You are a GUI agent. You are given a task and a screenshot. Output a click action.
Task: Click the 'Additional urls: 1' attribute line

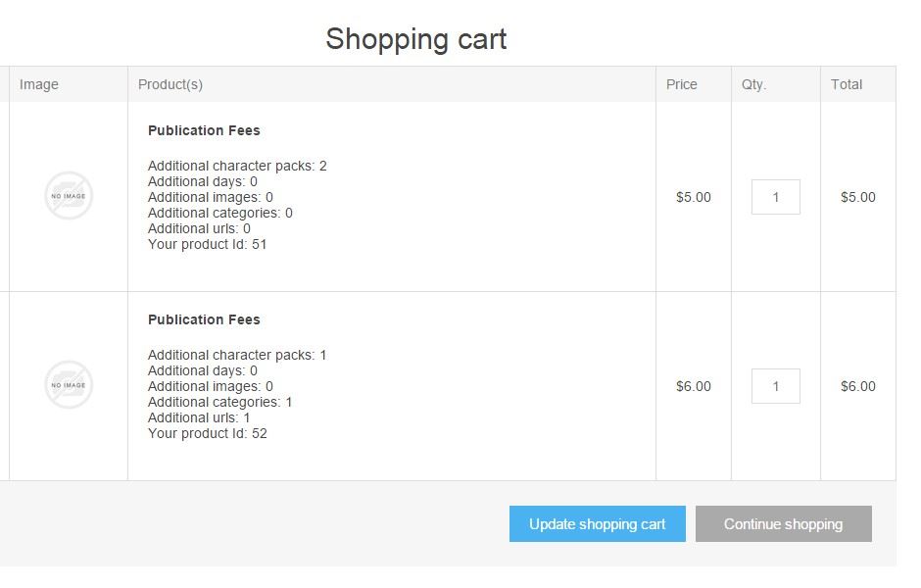pyautogui.click(x=199, y=417)
